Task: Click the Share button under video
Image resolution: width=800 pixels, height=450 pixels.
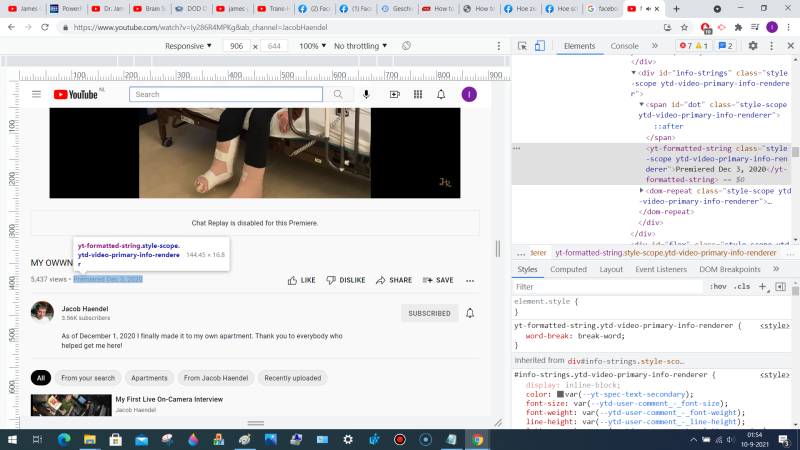Action: (393, 280)
